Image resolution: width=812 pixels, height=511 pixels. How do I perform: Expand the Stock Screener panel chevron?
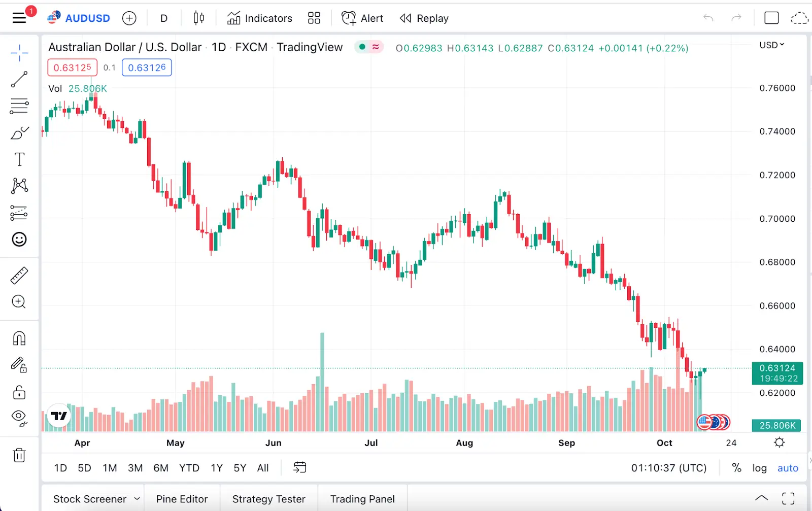pyautogui.click(x=136, y=498)
